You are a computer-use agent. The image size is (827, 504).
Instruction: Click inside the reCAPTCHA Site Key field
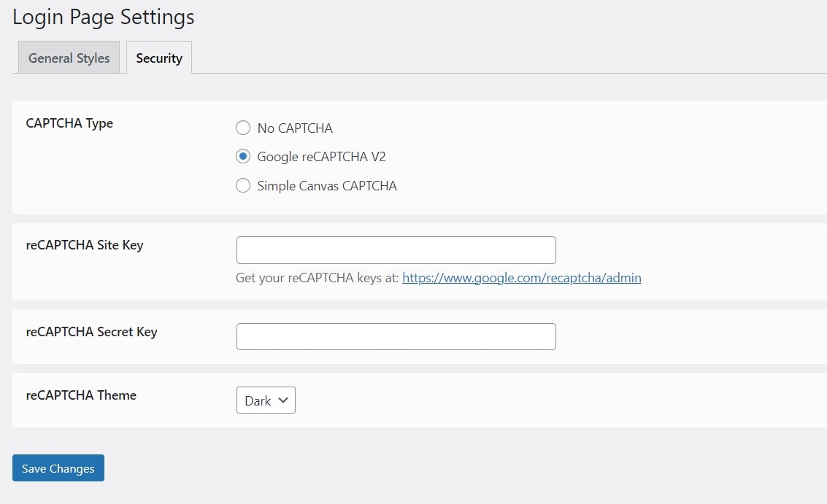(x=396, y=249)
